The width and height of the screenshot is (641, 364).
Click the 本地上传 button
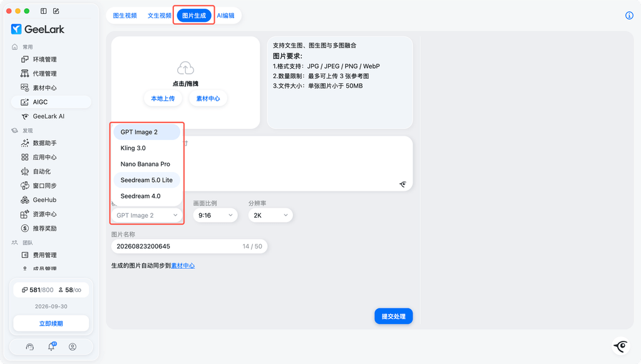163,98
